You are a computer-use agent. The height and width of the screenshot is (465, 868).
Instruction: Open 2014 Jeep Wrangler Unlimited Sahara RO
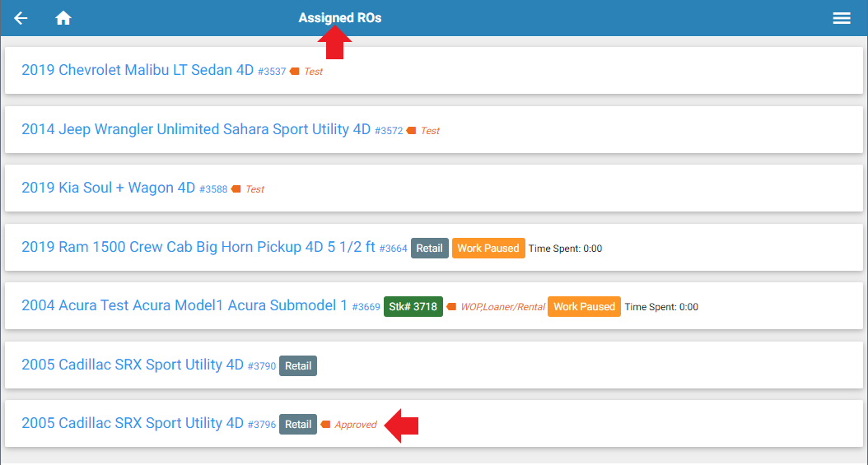[x=196, y=129]
